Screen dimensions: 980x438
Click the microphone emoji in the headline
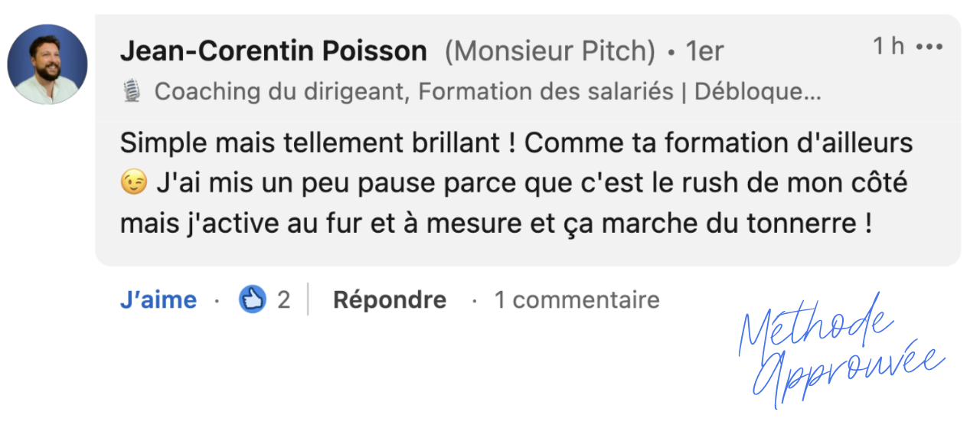point(132,93)
